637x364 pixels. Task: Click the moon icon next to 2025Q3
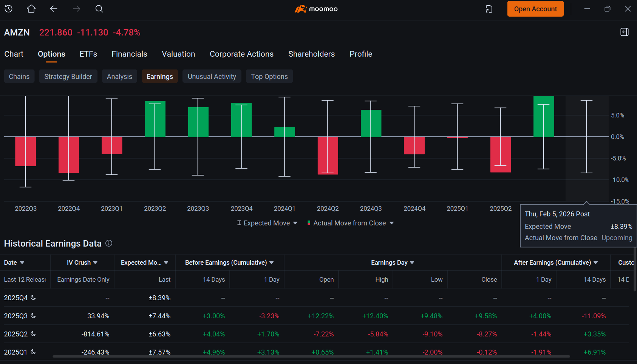pyautogui.click(x=33, y=315)
